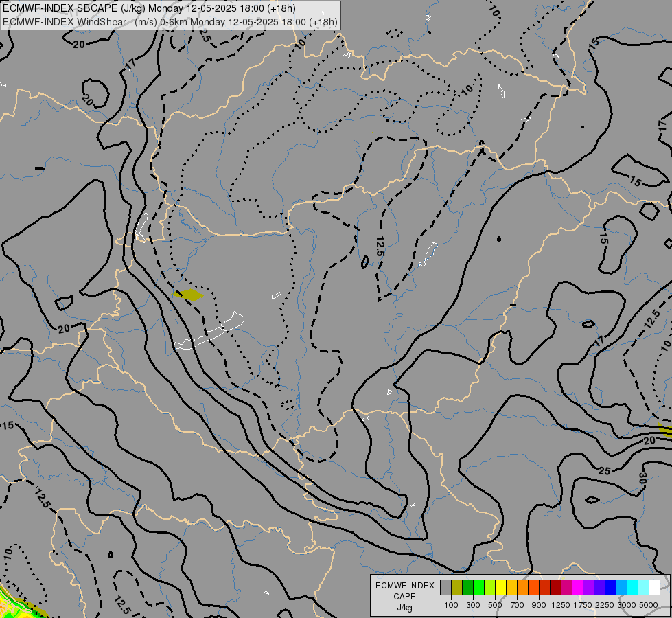
Task: Pick the purple swatch right of 1750
Action: (588, 587)
